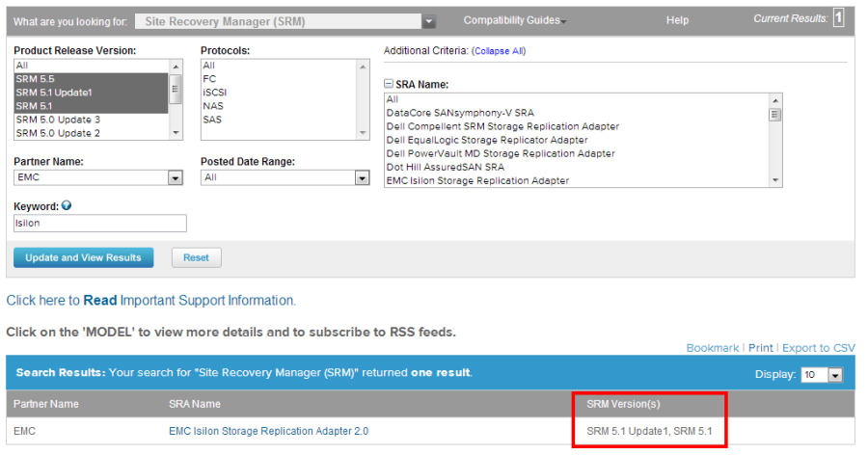Open the Bookmark link

712,348
